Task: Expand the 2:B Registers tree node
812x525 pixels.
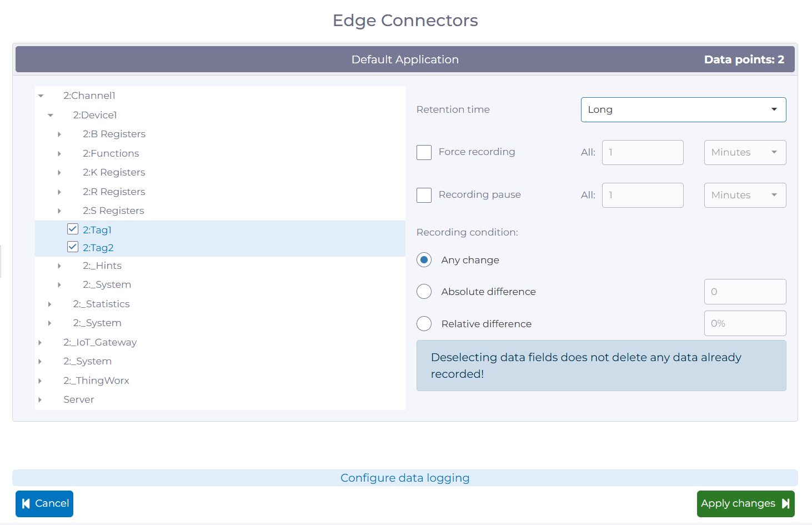Action: point(59,134)
